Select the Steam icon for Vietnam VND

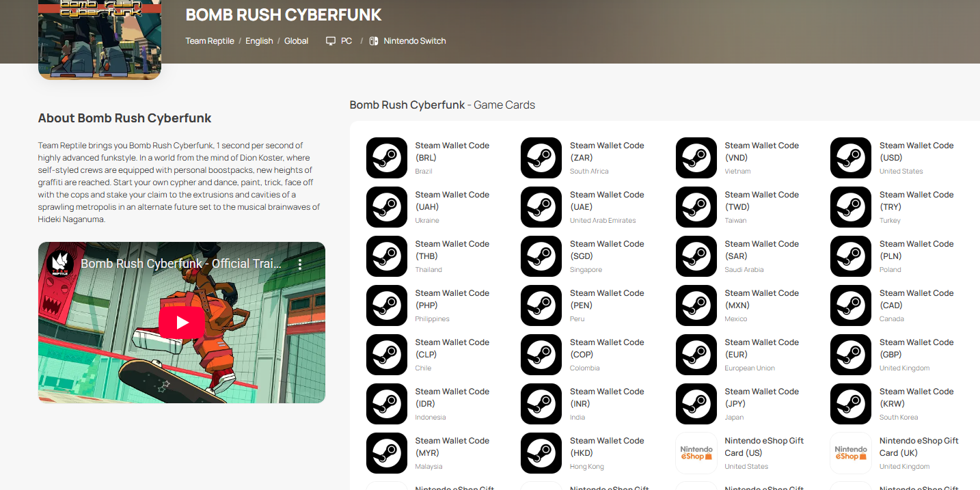point(696,158)
